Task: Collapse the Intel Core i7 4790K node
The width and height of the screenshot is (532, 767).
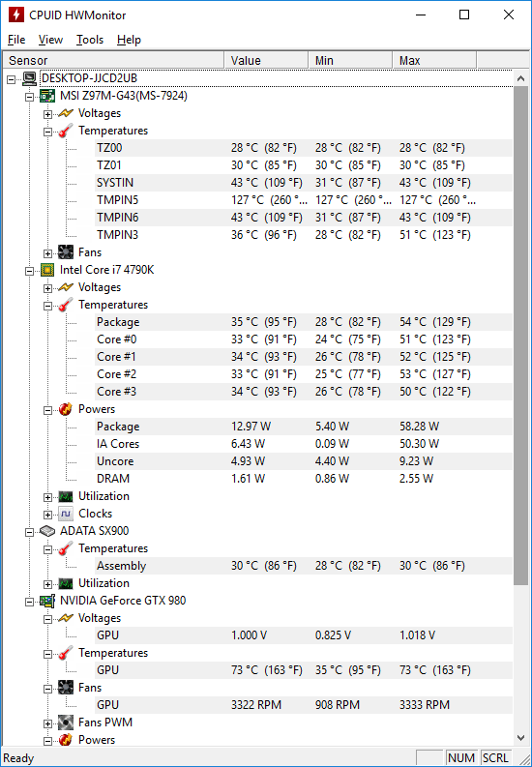Action: (x=30, y=270)
